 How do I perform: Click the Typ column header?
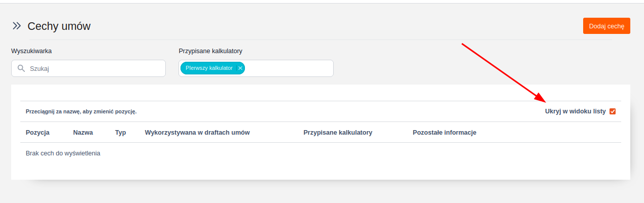[121, 133]
